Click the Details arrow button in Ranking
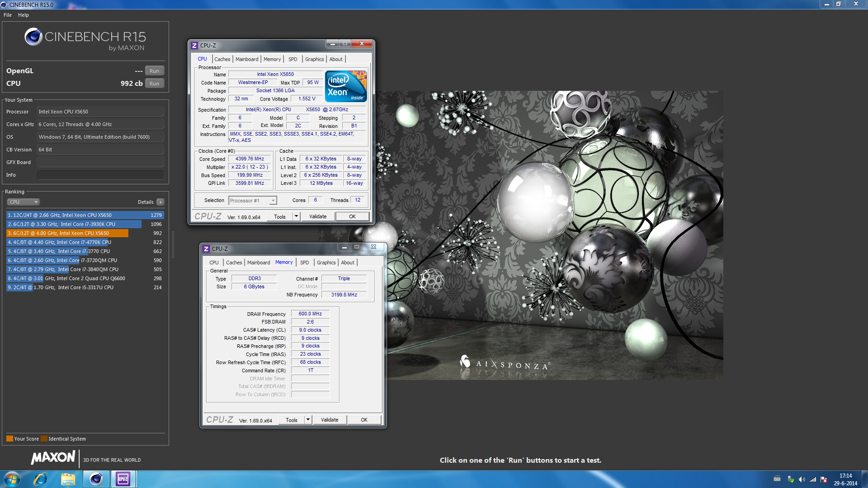 (x=160, y=202)
